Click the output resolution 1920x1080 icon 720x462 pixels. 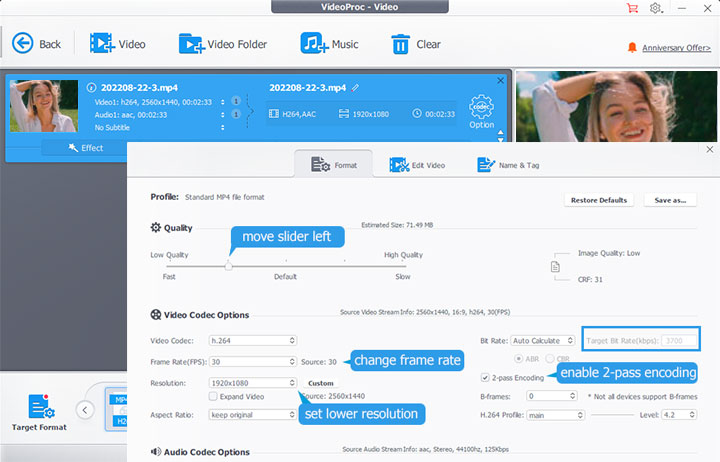point(343,113)
